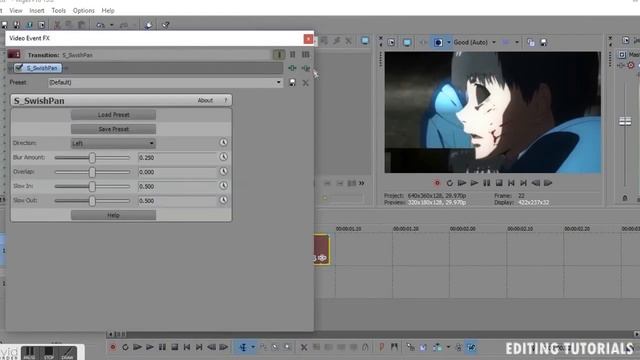
Task: Click Play in main timeline transport bar
Action: point(150,347)
